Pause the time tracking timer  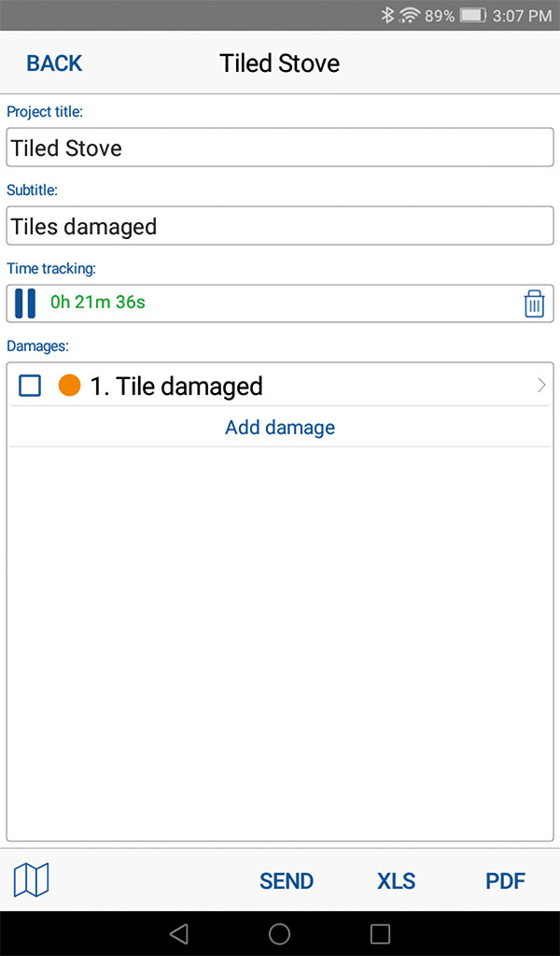tap(25, 303)
